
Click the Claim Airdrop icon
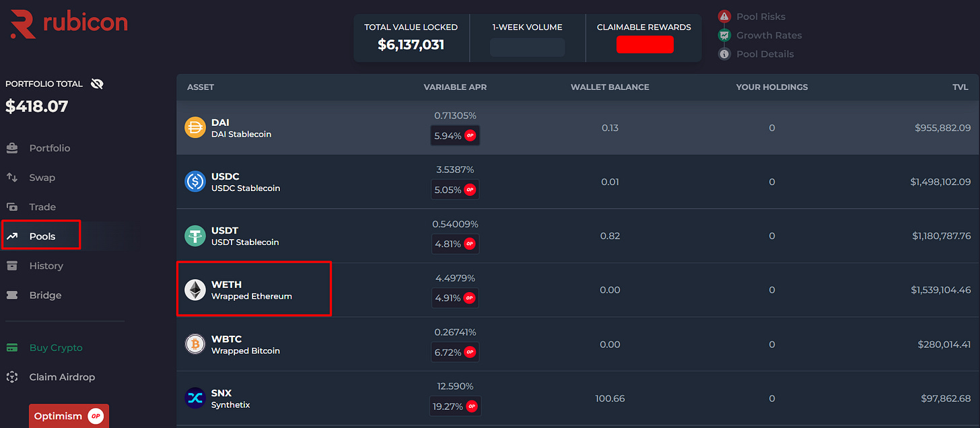point(12,378)
